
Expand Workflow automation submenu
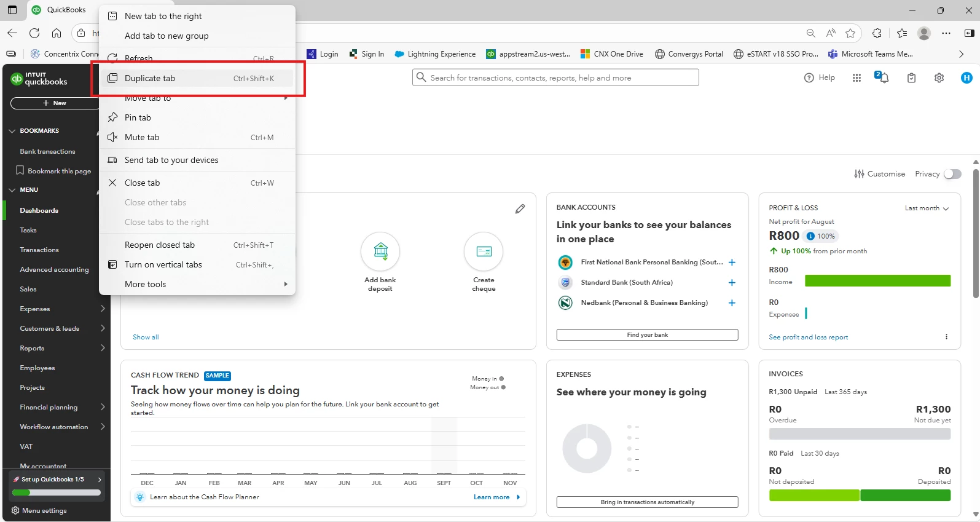click(x=103, y=427)
